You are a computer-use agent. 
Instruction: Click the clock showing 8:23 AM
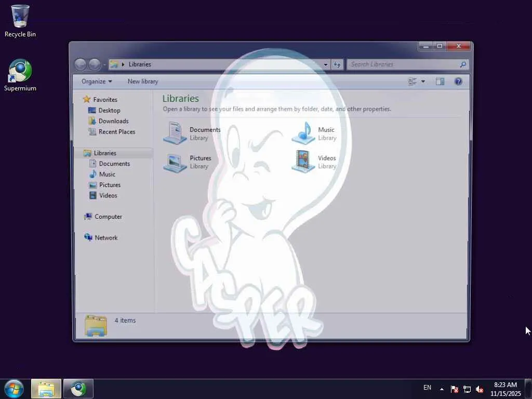[506, 389]
